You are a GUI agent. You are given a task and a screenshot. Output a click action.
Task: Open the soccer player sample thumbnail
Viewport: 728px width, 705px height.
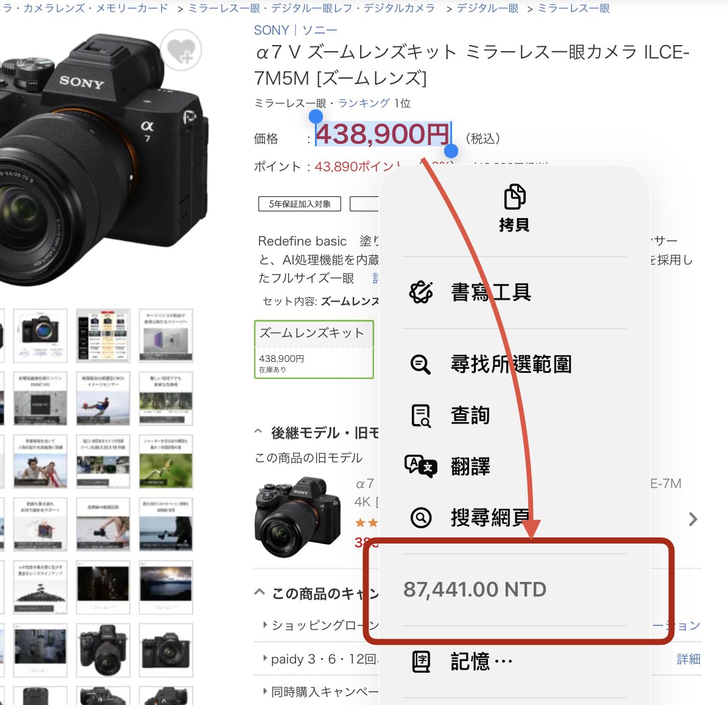pos(103,399)
